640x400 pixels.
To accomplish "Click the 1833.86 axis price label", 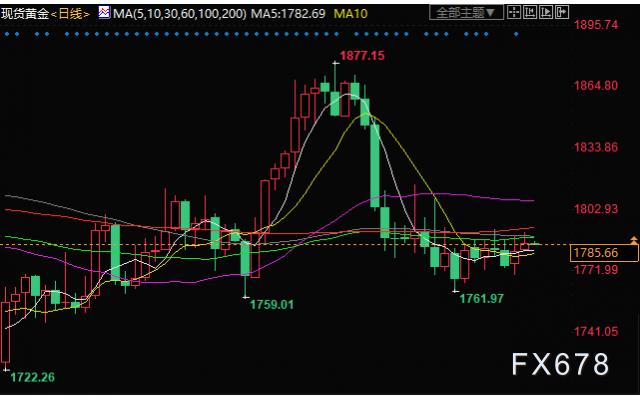I will coord(596,147).
